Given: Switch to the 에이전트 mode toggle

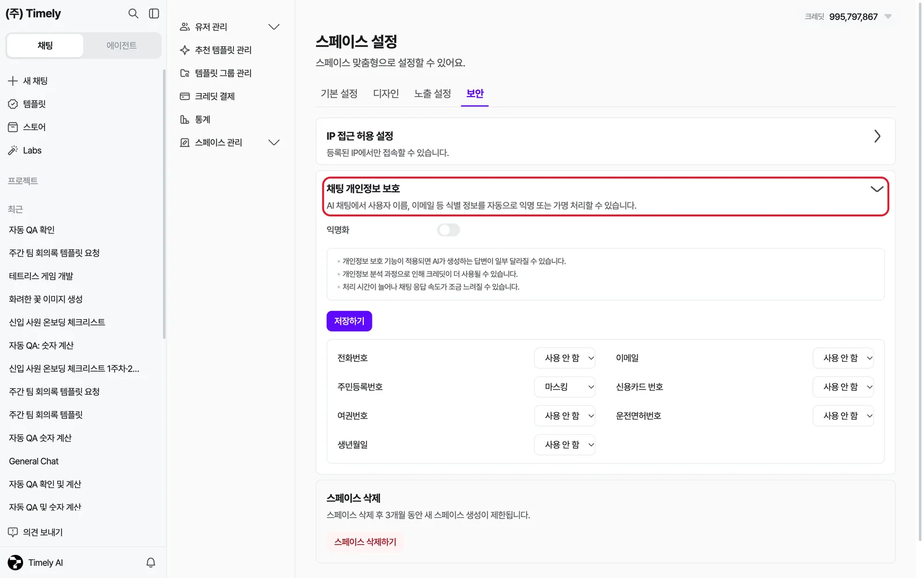Looking at the screenshot, I should click(121, 46).
